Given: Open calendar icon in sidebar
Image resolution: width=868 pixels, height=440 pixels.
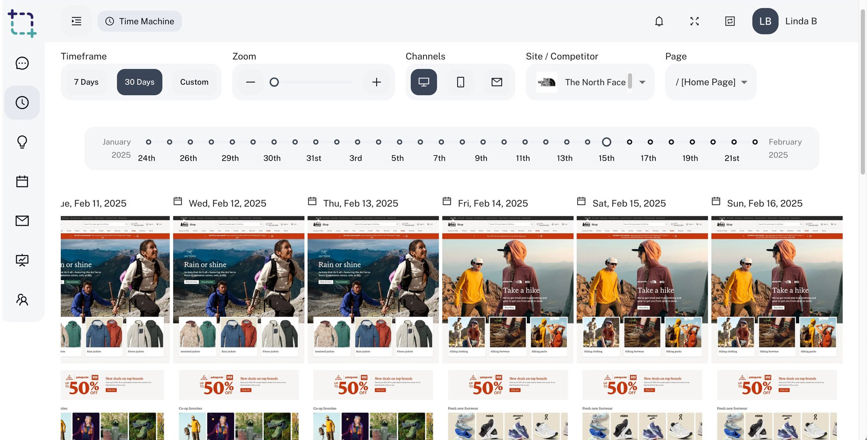Looking at the screenshot, I should [22, 181].
